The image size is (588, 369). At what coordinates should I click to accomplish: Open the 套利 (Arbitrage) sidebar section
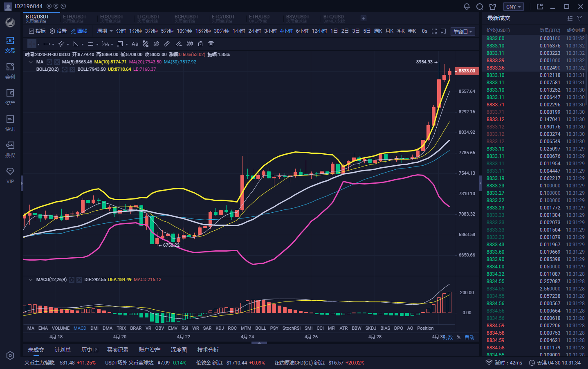(10, 71)
